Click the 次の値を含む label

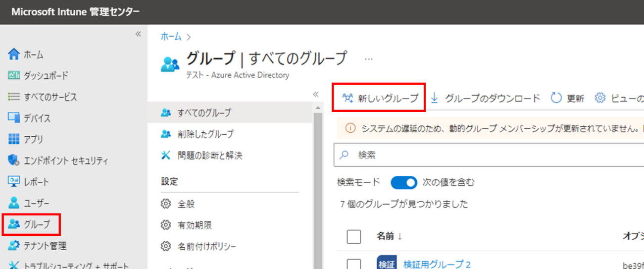pyautogui.click(x=448, y=182)
